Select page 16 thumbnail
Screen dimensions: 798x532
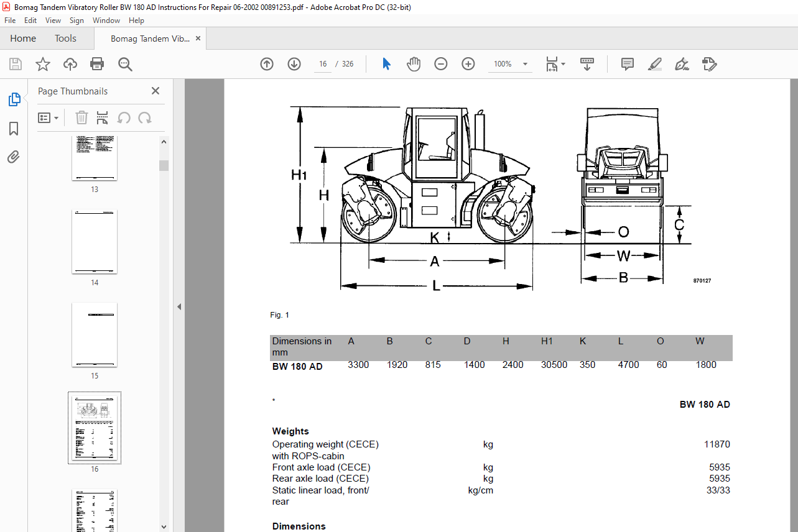click(x=95, y=428)
